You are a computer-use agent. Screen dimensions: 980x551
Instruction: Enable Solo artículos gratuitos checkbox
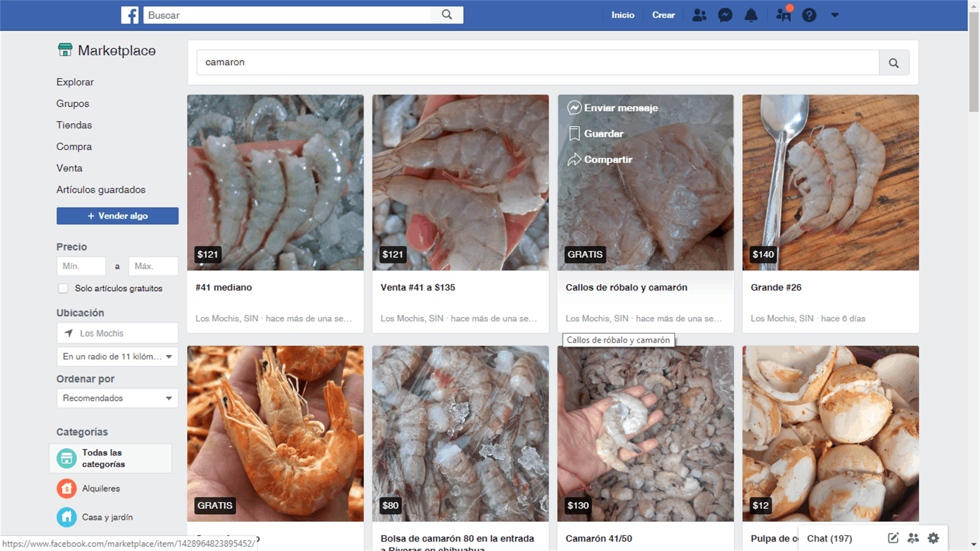pos(63,289)
